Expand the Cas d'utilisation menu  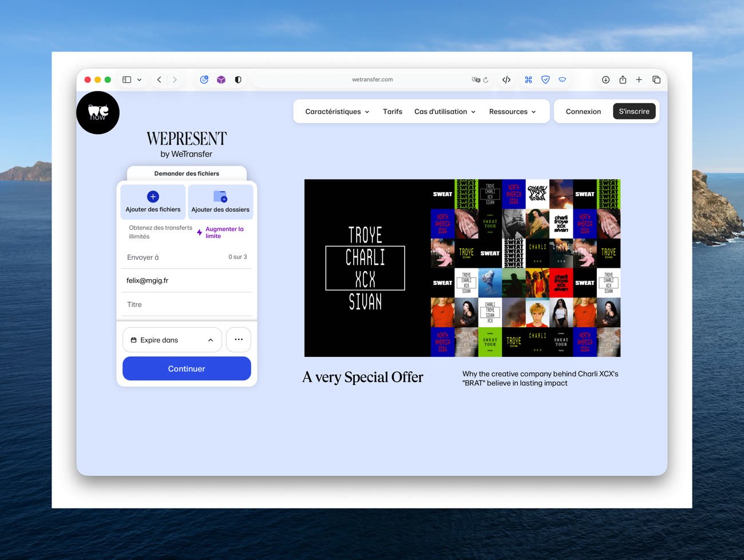pyautogui.click(x=445, y=112)
